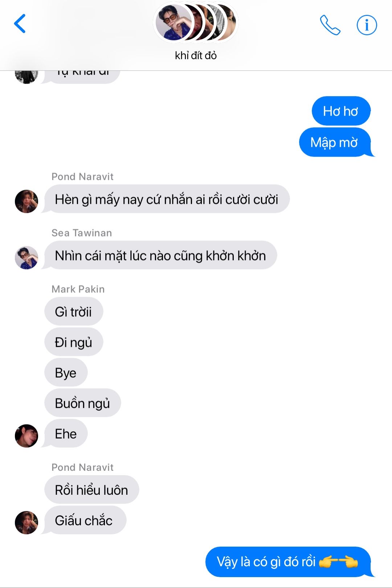Open the group name 'khỉ đít đỏ'
The image size is (392, 588).
(196, 55)
